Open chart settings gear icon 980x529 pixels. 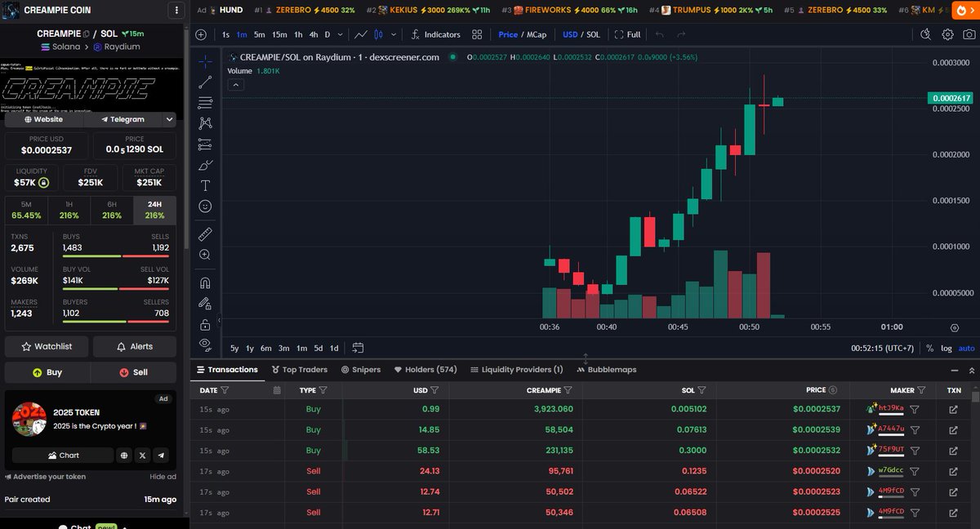click(947, 34)
